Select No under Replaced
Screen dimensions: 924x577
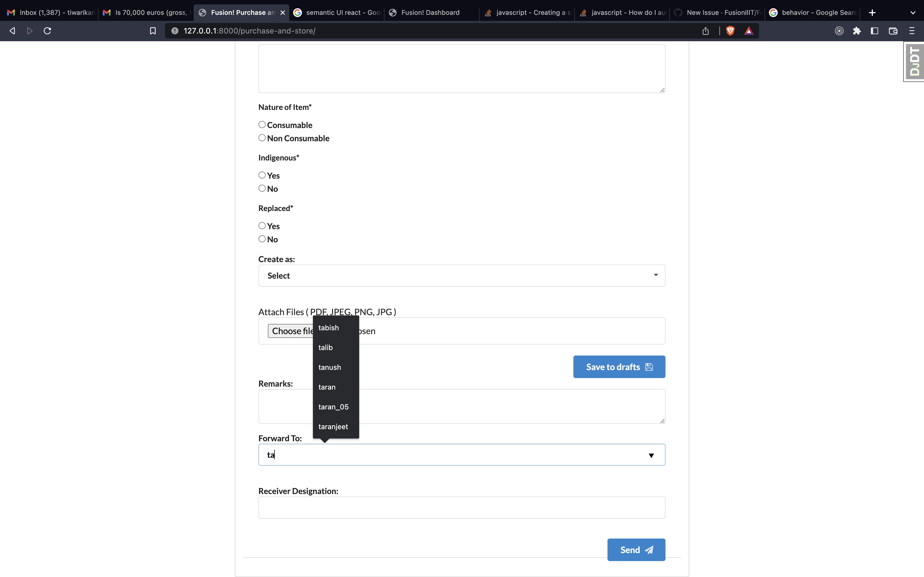click(x=262, y=239)
